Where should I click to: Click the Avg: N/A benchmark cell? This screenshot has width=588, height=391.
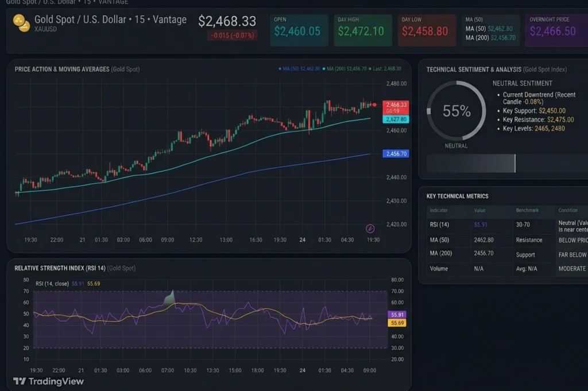[527, 269]
